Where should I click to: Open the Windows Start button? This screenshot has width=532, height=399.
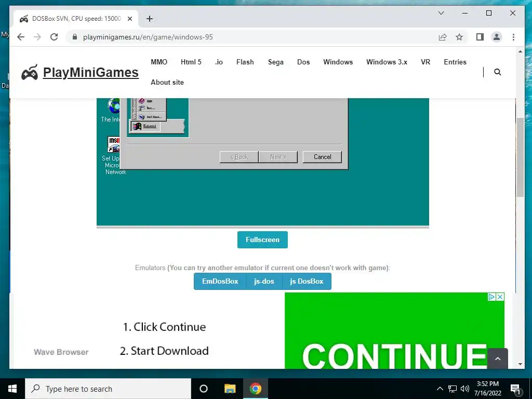[12, 389]
